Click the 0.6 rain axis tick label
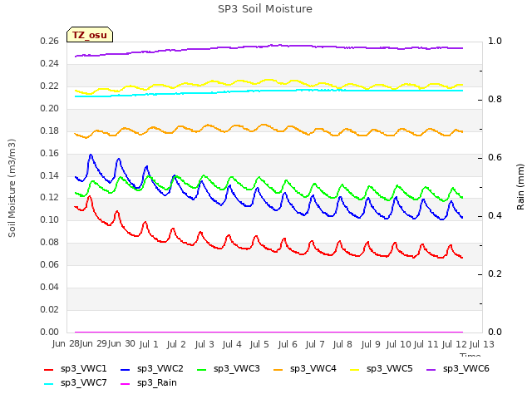 (495, 157)
